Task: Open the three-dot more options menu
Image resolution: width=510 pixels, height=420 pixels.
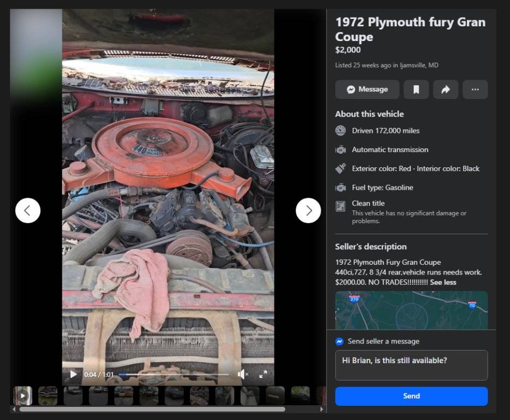Action: 475,90
